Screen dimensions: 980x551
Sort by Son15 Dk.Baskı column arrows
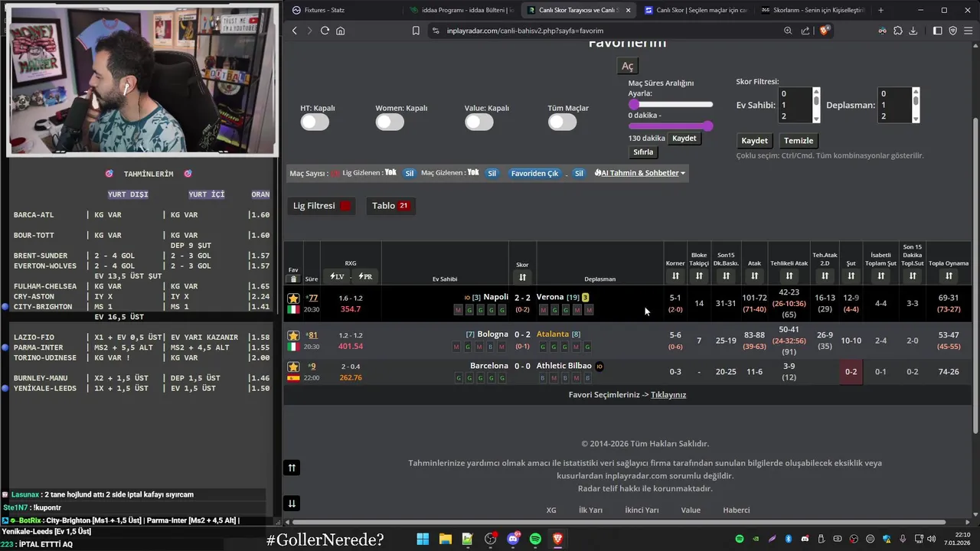(x=726, y=275)
